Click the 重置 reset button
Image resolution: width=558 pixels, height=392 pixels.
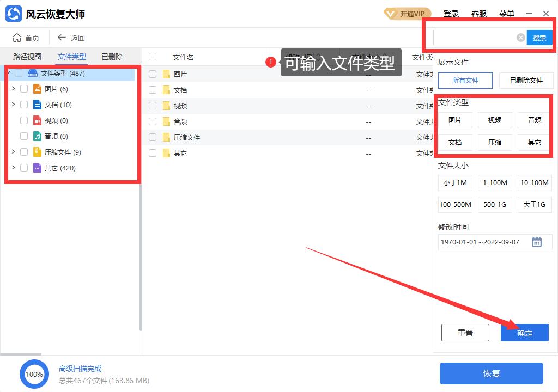(465, 333)
